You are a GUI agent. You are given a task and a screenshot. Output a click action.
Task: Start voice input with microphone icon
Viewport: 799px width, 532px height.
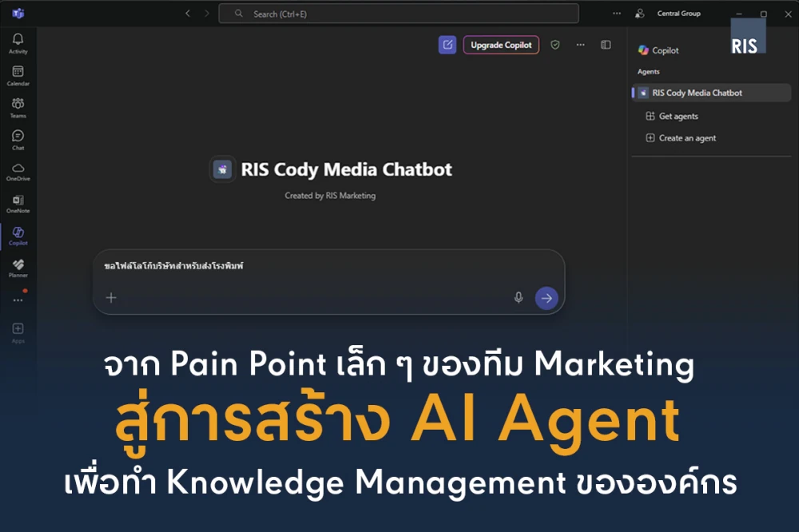tap(519, 298)
